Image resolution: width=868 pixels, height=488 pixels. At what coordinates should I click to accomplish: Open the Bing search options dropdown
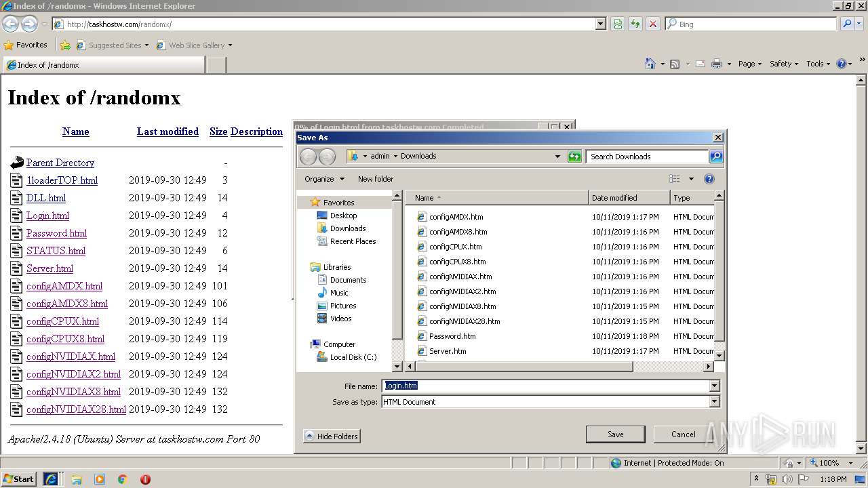click(861, 24)
